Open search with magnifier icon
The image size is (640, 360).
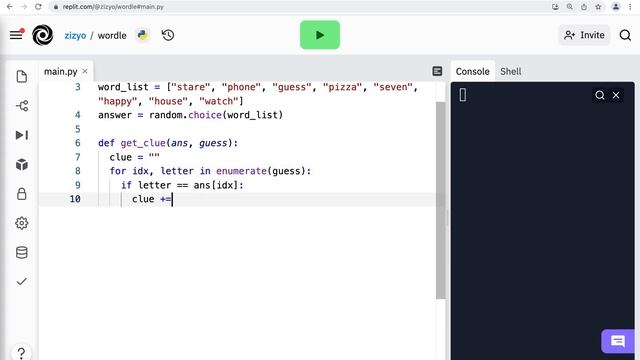625,36
